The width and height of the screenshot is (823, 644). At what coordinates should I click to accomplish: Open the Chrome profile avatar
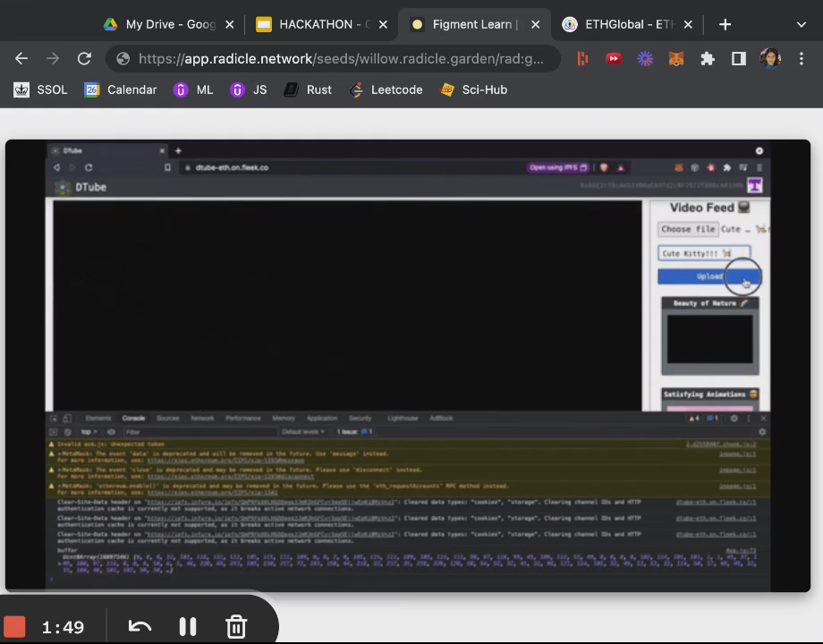(x=770, y=58)
